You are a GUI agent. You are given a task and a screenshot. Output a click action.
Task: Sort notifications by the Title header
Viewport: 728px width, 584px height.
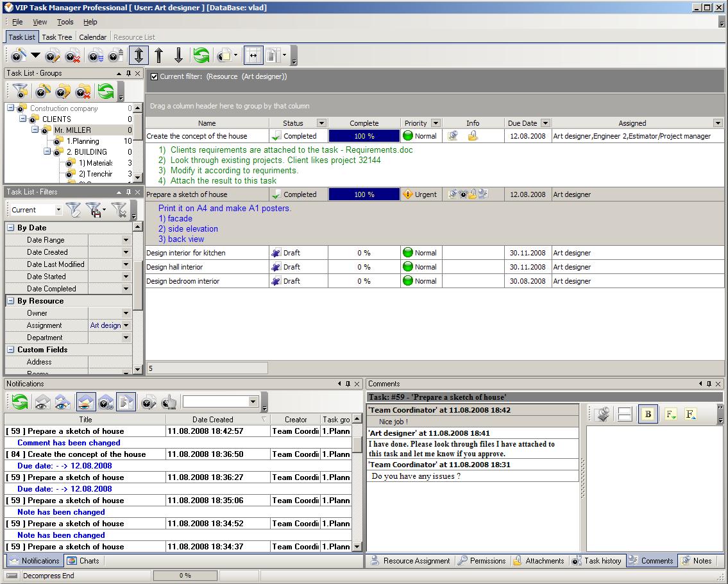point(85,420)
